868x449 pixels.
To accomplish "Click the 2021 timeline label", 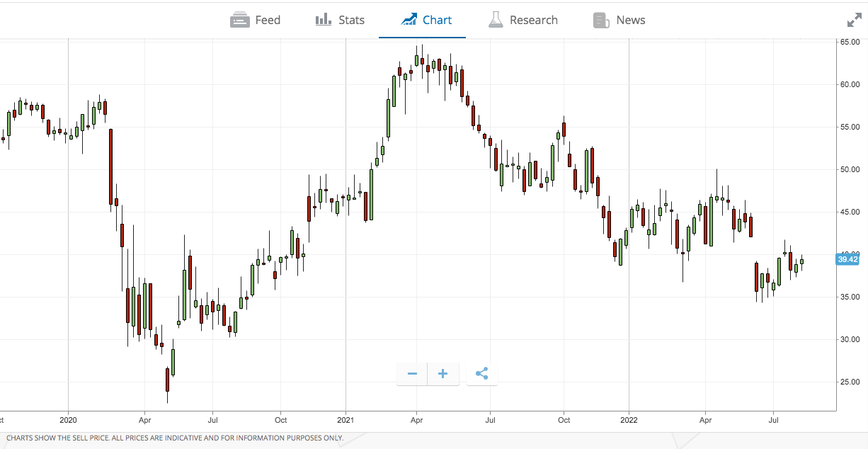I will [346, 420].
